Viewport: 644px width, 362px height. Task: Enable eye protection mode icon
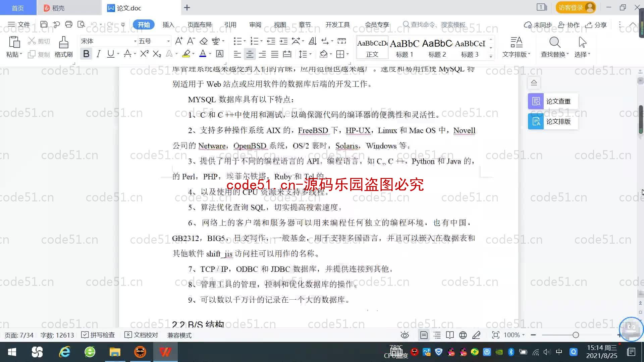point(405,335)
